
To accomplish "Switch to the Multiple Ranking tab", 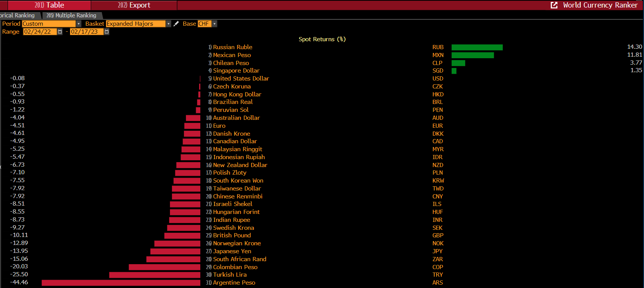I will coord(72,15).
